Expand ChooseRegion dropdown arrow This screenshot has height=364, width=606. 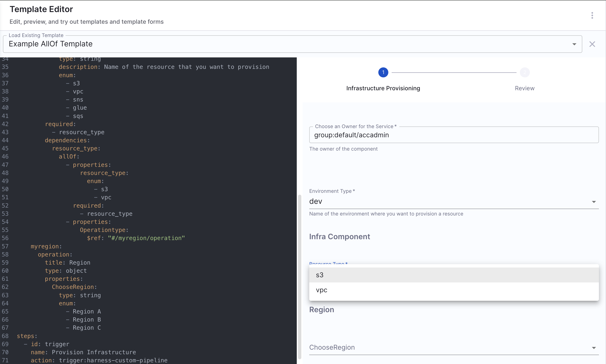[x=594, y=348]
